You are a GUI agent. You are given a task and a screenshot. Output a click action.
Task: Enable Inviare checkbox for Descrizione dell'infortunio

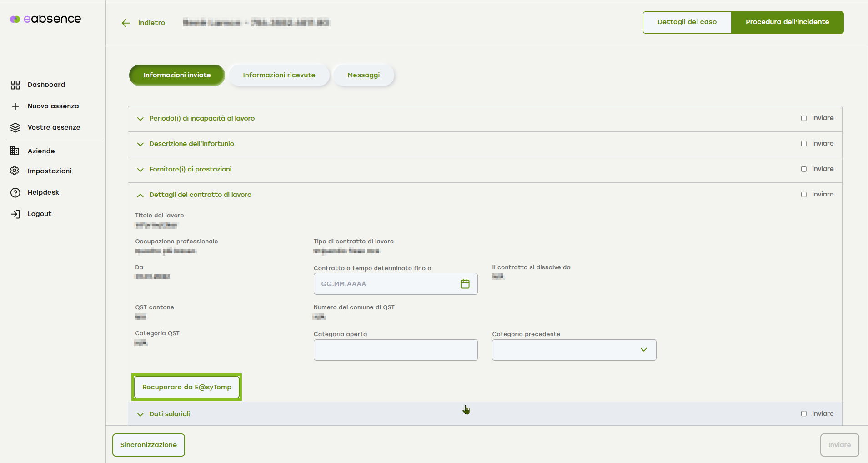804,144
